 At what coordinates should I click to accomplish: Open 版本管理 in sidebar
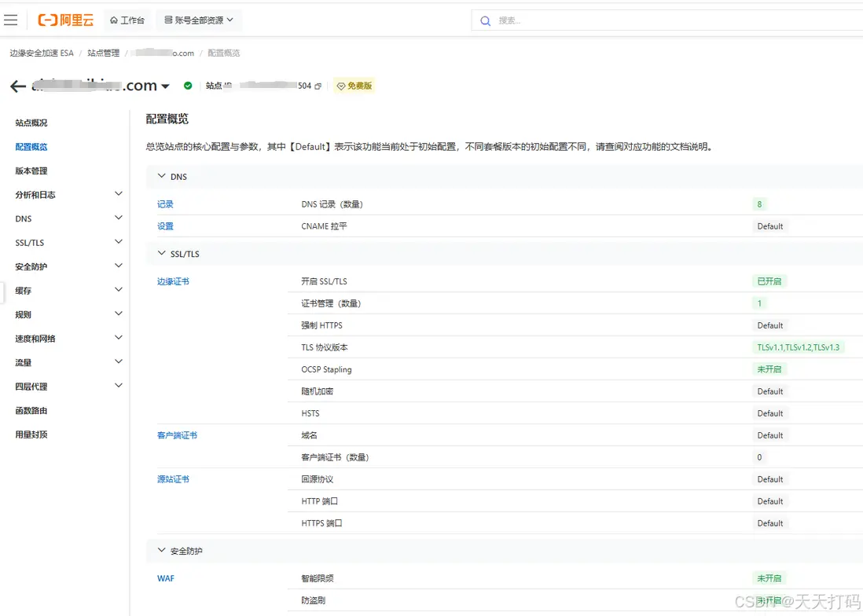click(x=31, y=170)
